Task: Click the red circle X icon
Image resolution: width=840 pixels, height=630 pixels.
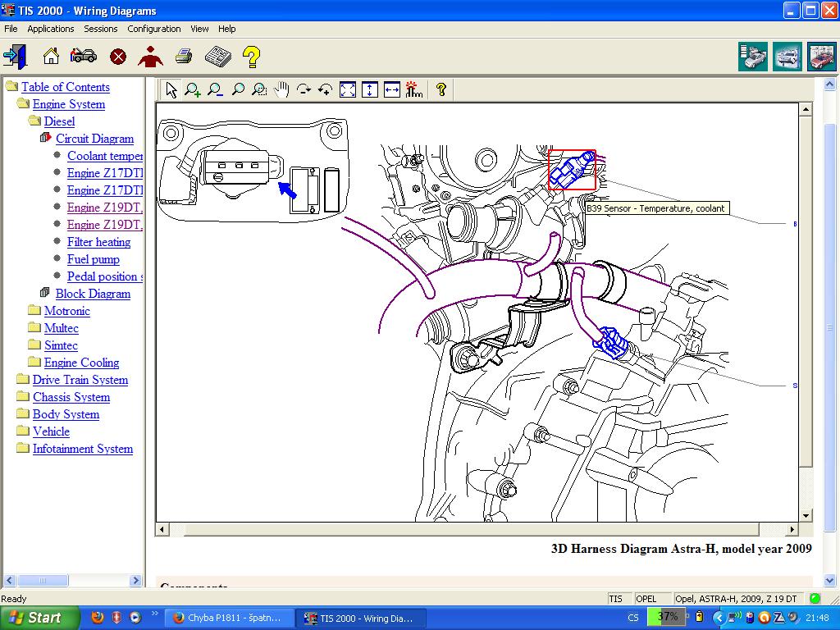Action: 118,56
